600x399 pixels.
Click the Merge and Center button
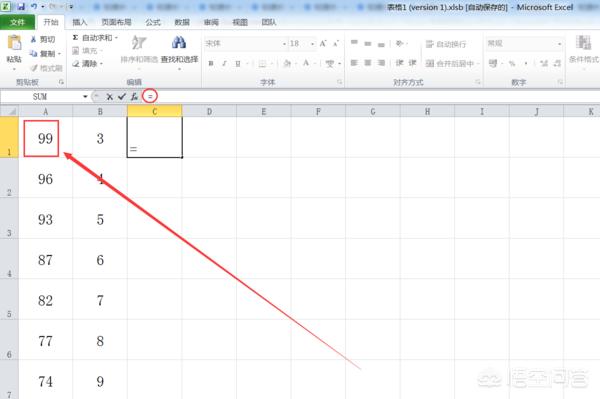tap(450, 64)
